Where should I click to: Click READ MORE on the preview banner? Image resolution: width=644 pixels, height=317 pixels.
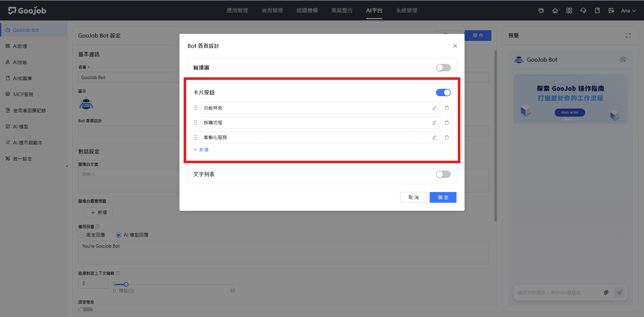pyautogui.click(x=570, y=113)
